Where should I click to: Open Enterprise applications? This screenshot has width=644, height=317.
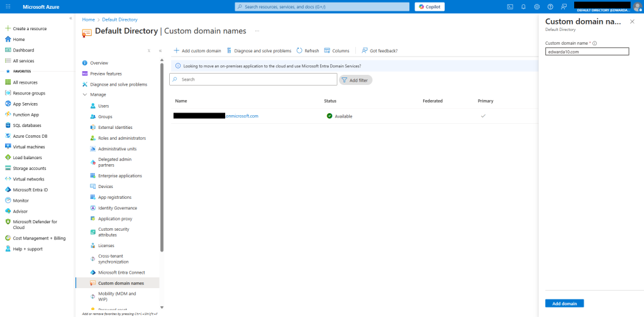(120, 175)
